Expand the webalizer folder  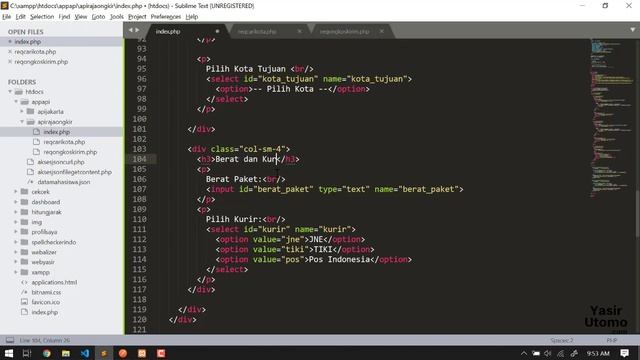(16, 252)
